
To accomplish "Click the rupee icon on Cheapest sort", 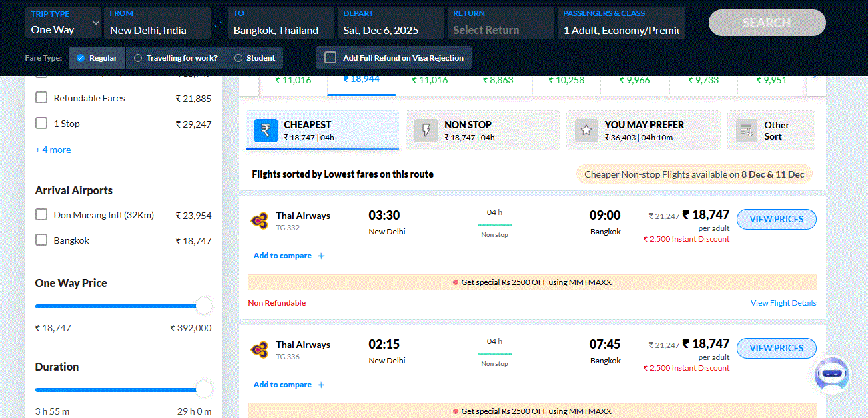I will 265,130.
